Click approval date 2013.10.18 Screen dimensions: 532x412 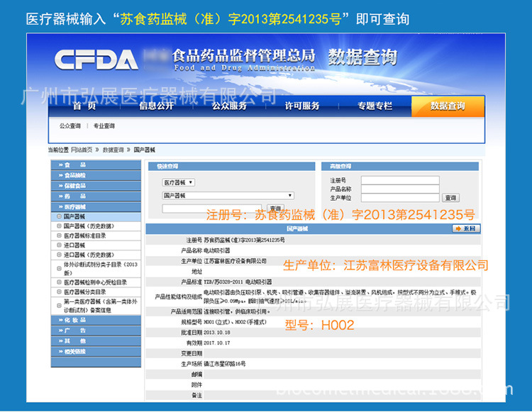click(x=217, y=333)
